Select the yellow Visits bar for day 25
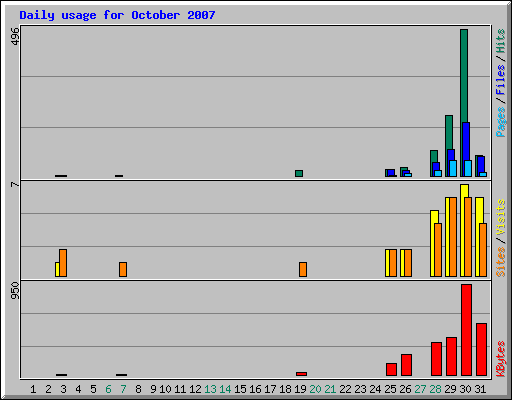This screenshot has height=400, width=512. [387, 263]
